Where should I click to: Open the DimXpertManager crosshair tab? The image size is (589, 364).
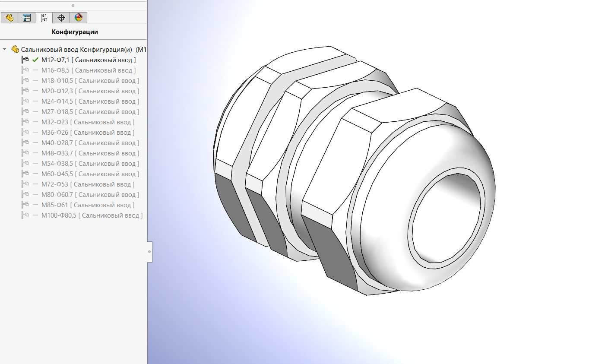coord(61,18)
